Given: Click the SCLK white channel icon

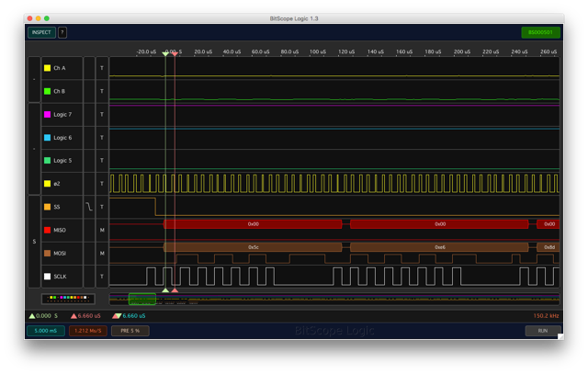Looking at the screenshot, I should pyautogui.click(x=48, y=276).
